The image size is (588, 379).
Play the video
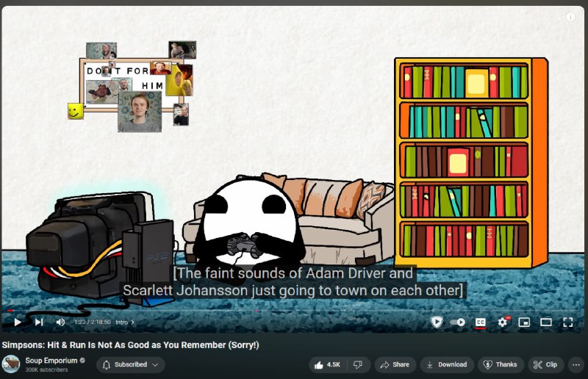[17, 322]
